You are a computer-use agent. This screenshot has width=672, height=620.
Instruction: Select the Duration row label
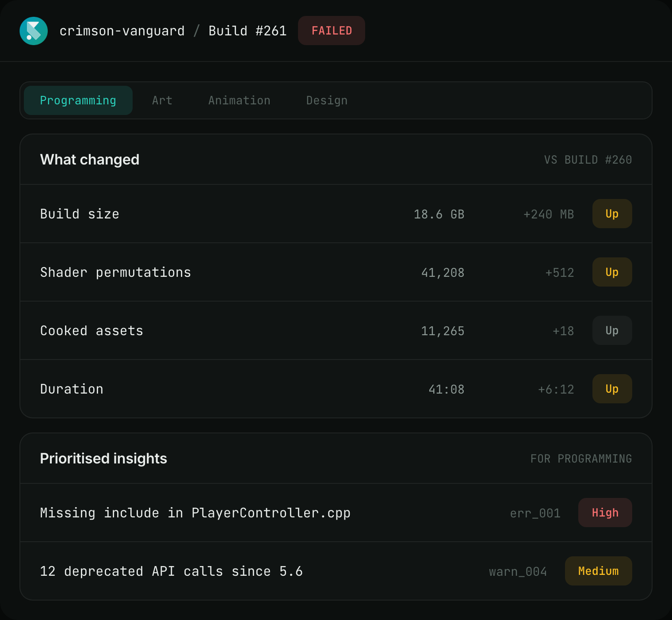coord(72,389)
